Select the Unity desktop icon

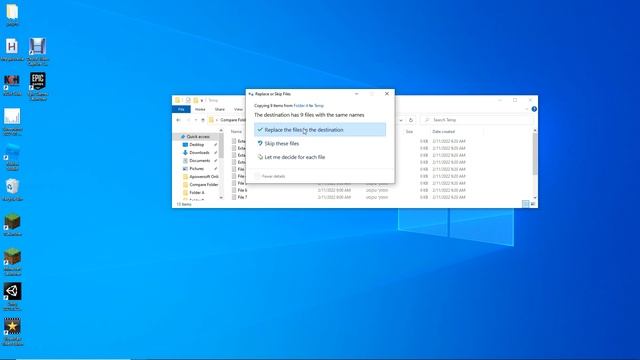click(12, 297)
